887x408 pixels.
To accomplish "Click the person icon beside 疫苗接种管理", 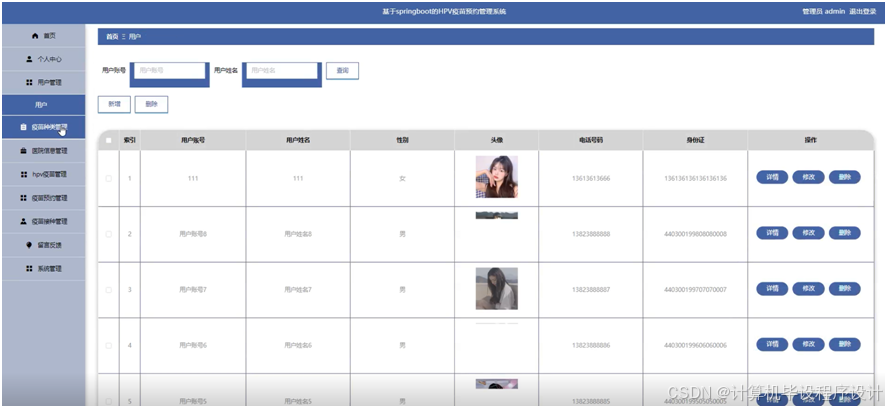I will coord(23,221).
